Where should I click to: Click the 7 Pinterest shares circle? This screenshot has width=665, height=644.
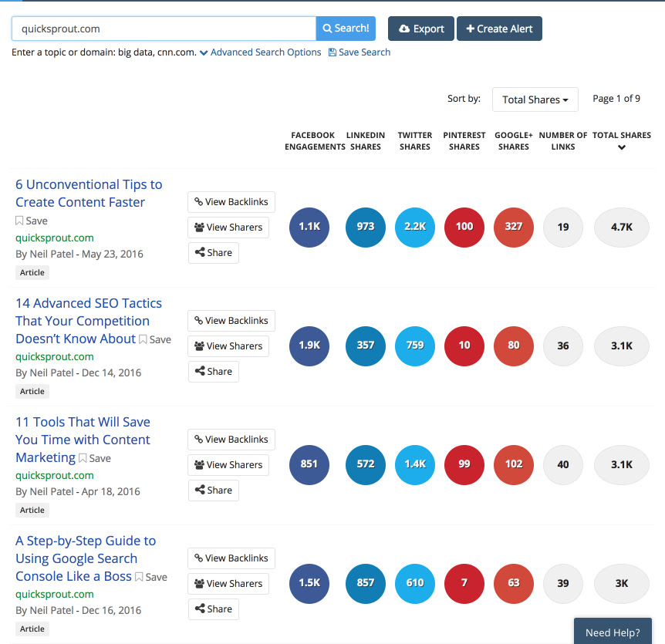pyautogui.click(x=464, y=583)
